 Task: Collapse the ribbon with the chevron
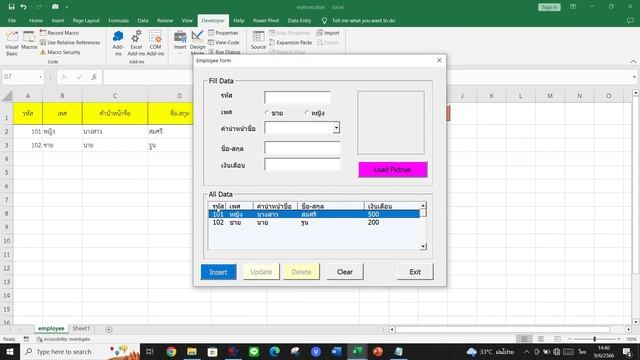coord(633,62)
